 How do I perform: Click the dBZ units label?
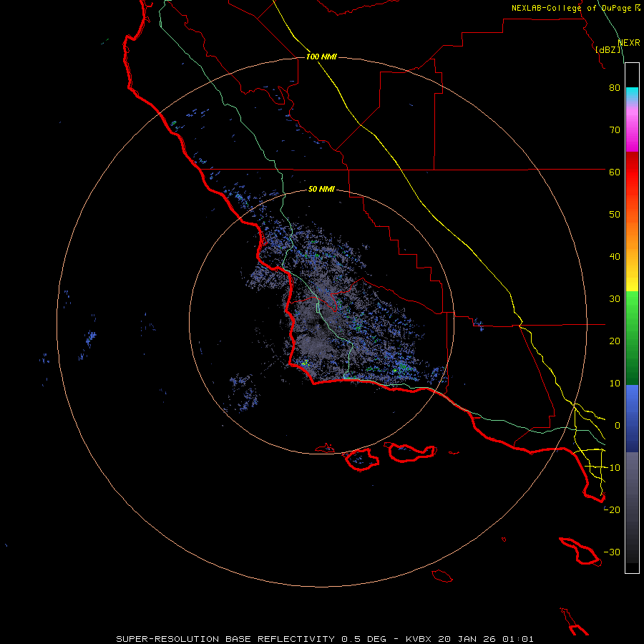click(x=609, y=49)
